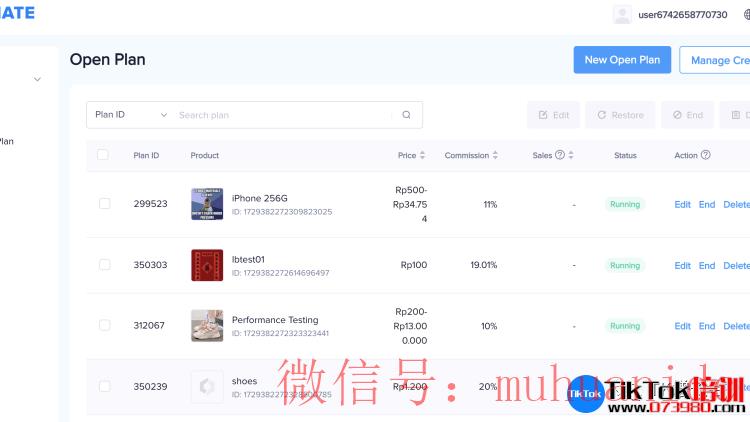The image size is (750, 422).
Task: Delete the lbtest01 plan
Action: [x=737, y=266]
